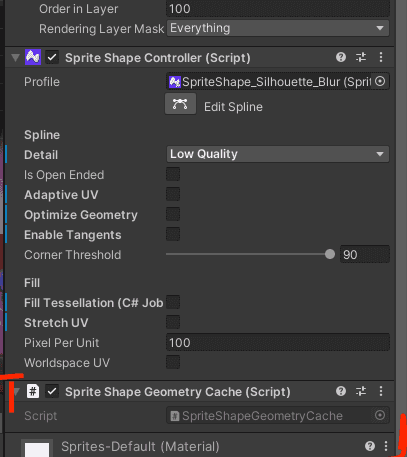Click the Corner Threshold slider handle
407x457 pixels.
click(x=330, y=254)
